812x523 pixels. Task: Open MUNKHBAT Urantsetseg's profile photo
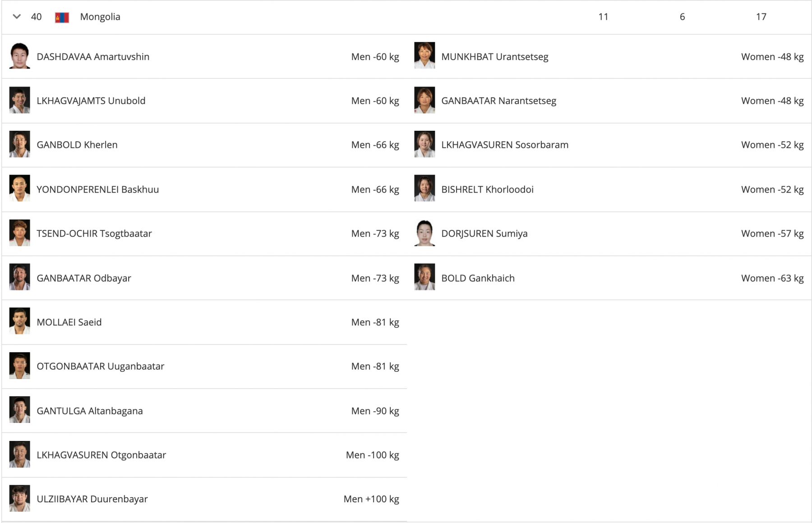(x=424, y=56)
